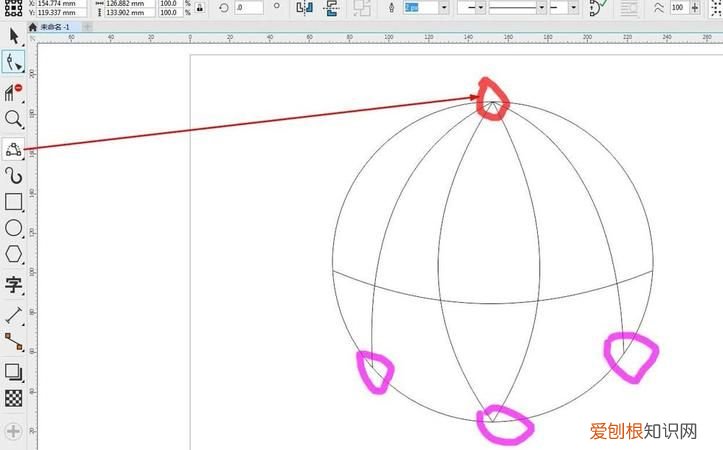The height and width of the screenshot is (450, 723).
Task: Choose the Crop tool
Action: pos(12,92)
